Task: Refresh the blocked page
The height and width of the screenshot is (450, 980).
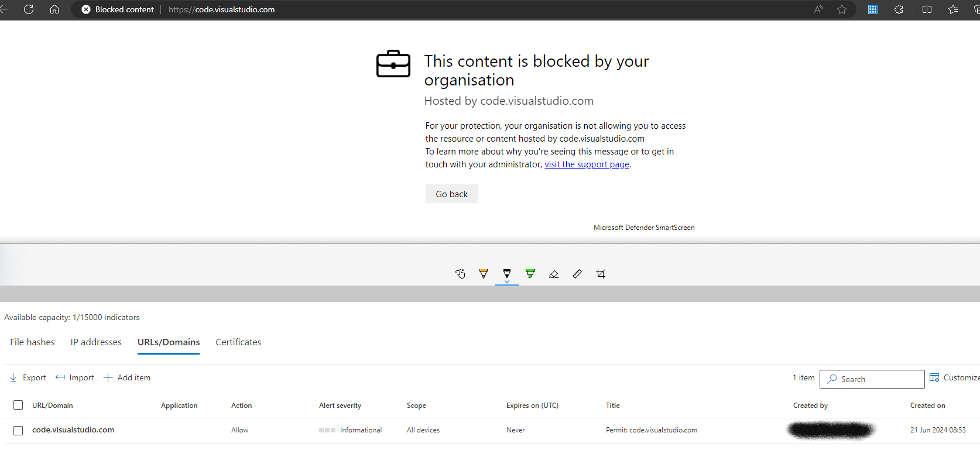Action: [29, 9]
